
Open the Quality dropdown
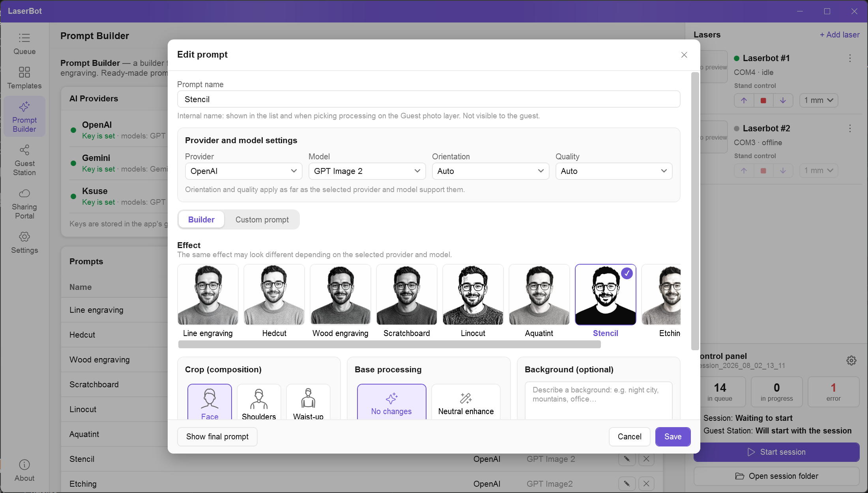614,171
